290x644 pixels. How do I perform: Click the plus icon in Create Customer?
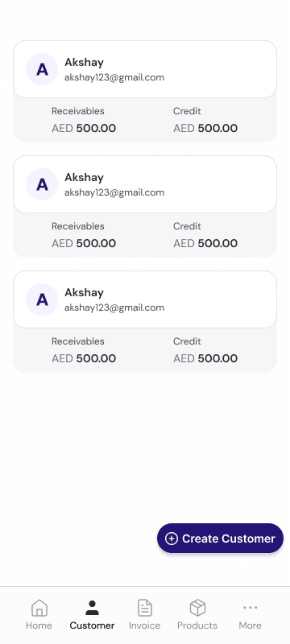(172, 539)
